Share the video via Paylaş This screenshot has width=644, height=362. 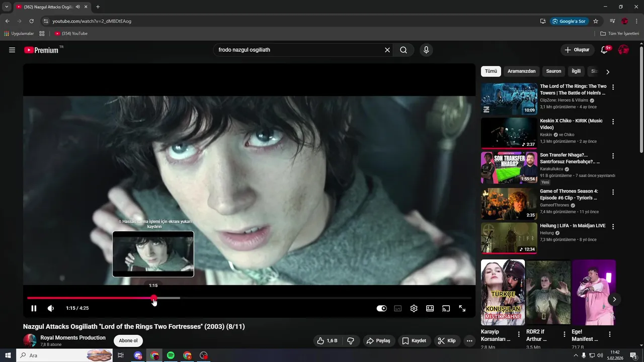pyautogui.click(x=378, y=341)
